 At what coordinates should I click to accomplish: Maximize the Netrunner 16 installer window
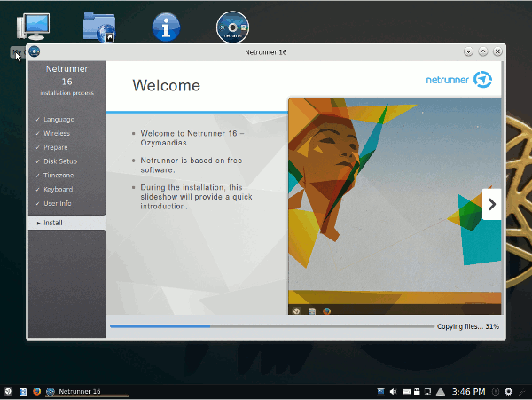[x=483, y=51]
